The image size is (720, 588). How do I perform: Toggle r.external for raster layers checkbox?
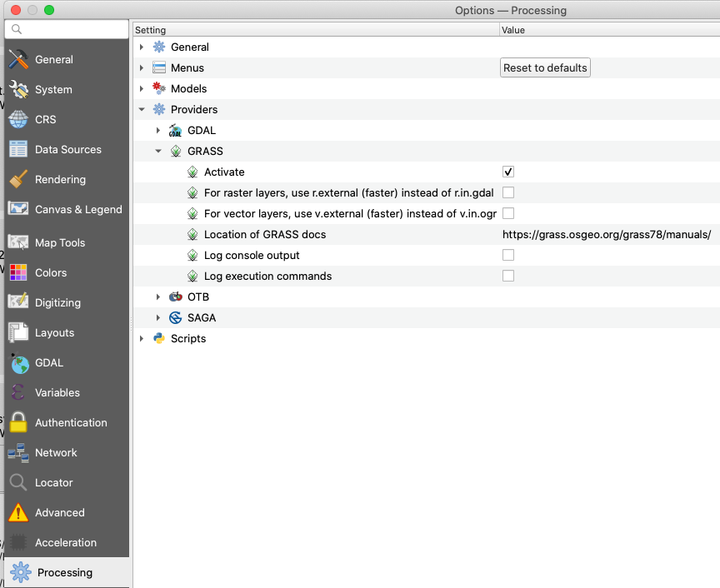[x=508, y=192]
